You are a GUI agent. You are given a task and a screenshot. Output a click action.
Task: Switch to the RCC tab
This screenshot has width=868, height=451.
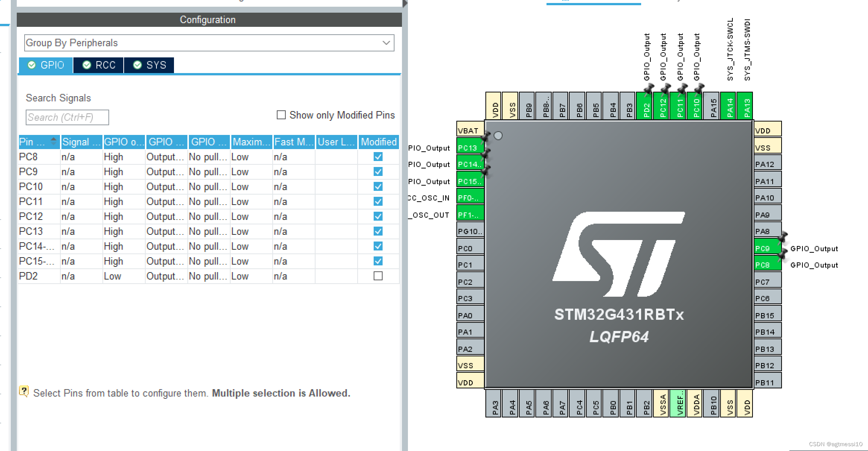[x=98, y=65]
